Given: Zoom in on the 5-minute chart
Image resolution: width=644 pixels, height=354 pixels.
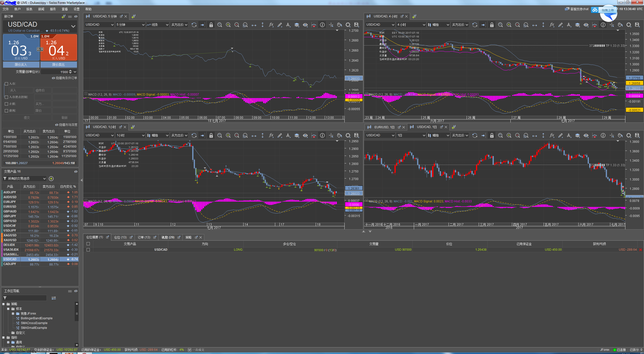Looking at the screenshot, I should click(228, 25).
